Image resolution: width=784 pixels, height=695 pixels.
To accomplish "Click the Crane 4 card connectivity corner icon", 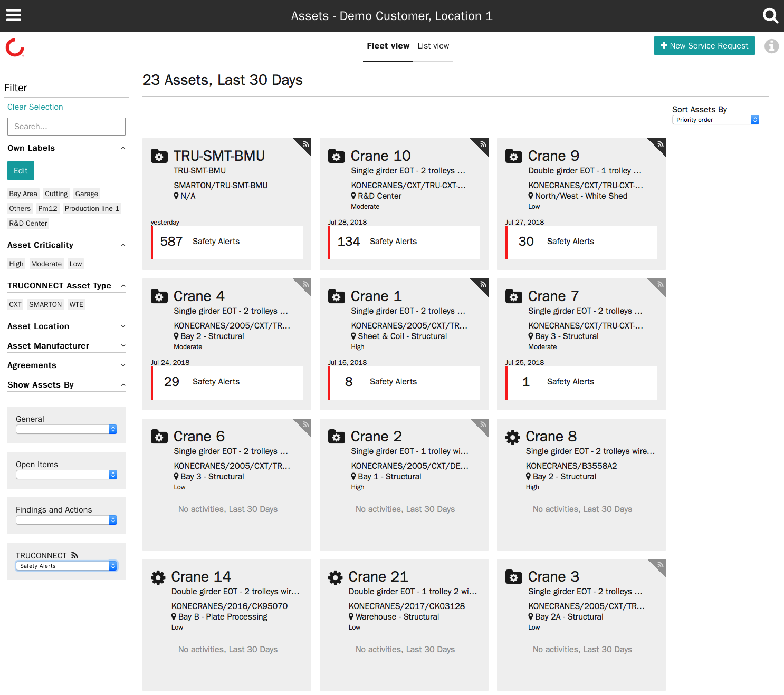I will coord(305,284).
